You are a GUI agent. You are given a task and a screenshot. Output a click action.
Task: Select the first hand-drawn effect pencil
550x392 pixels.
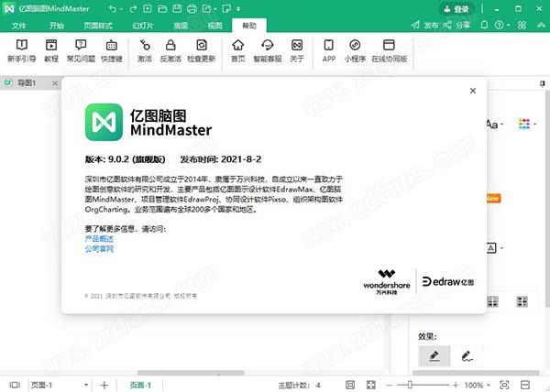[x=434, y=356]
